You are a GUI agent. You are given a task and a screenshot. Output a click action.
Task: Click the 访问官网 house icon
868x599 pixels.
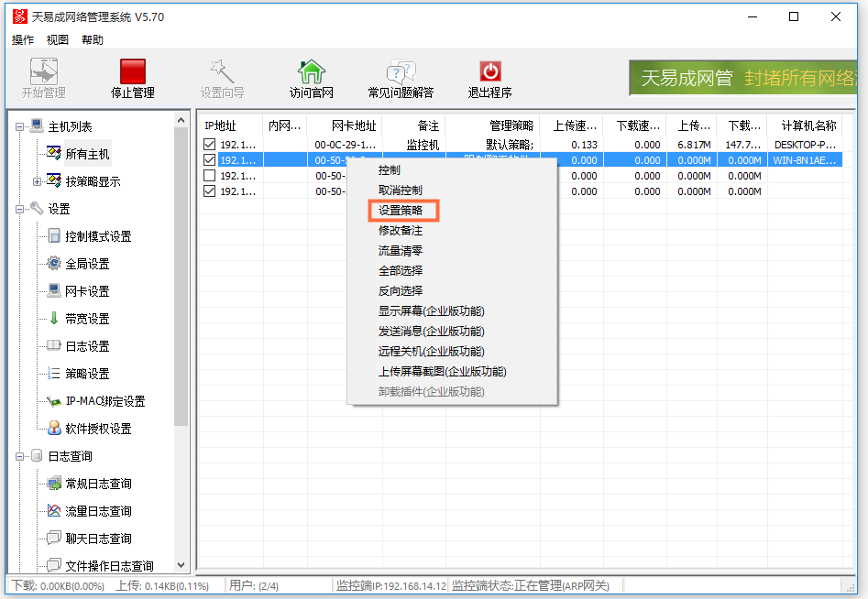point(311,71)
